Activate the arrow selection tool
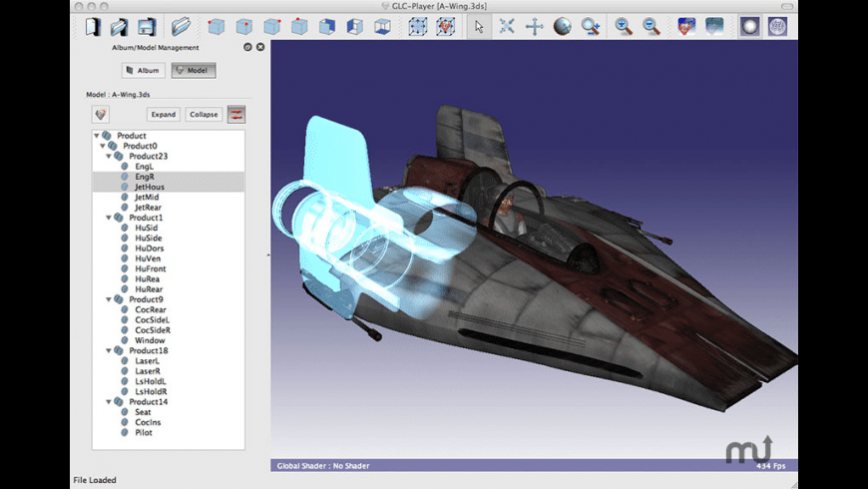 point(479,27)
